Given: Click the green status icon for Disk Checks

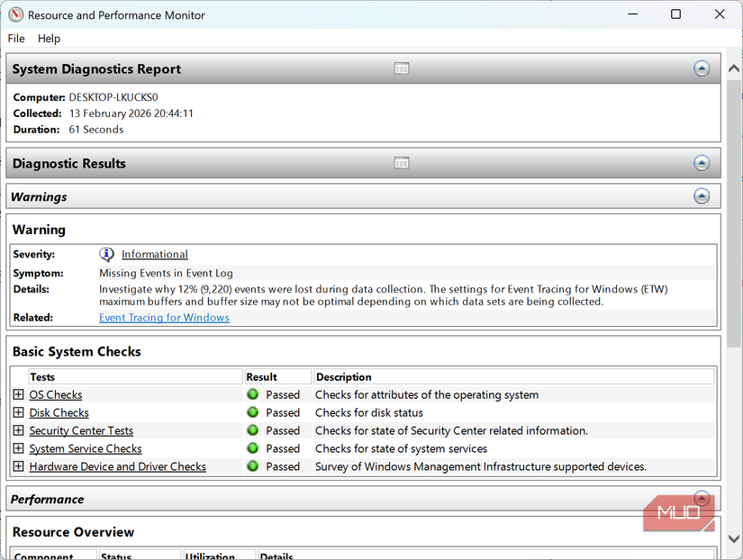Looking at the screenshot, I should pyautogui.click(x=253, y=412).
